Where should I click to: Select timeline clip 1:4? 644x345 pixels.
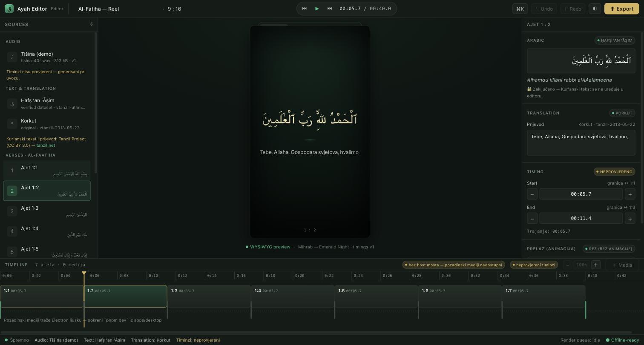click(293, 296)
